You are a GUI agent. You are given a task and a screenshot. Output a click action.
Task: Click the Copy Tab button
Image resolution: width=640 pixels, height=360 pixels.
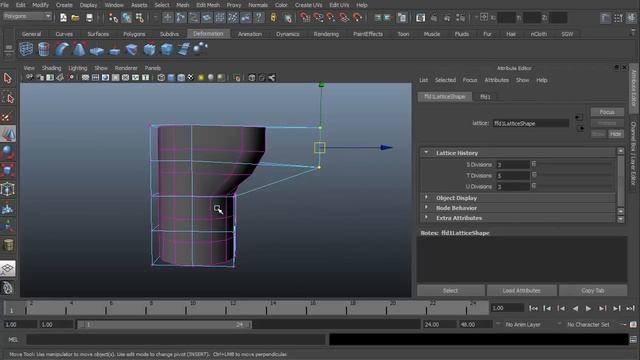click(593, 291)
